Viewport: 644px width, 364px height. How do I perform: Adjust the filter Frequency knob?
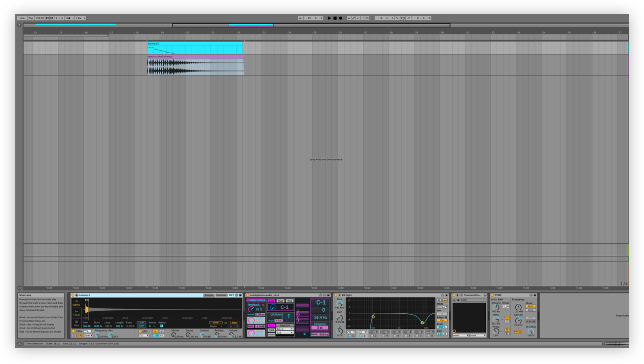click(97, 335)
